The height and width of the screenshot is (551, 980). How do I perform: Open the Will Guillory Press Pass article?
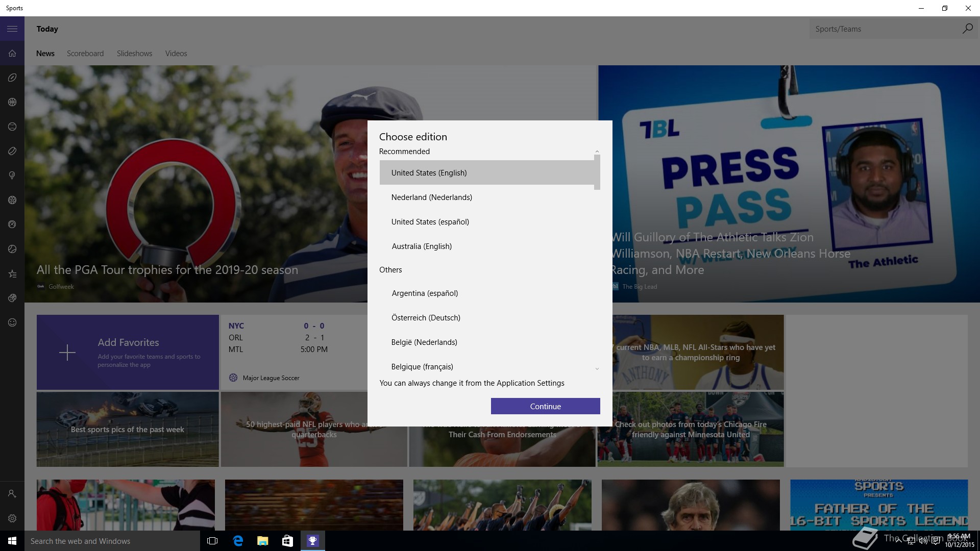(x=730, y=254)
